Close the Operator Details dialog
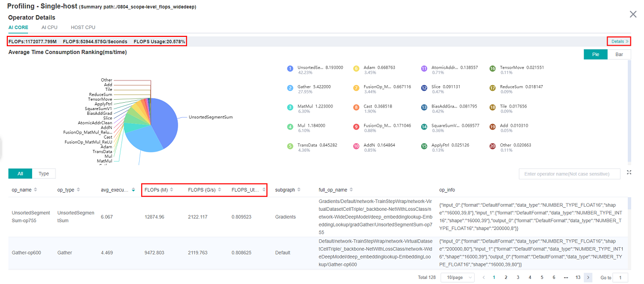Image resolution: width=644 pixels, height=284 pixels. (633, 15)
